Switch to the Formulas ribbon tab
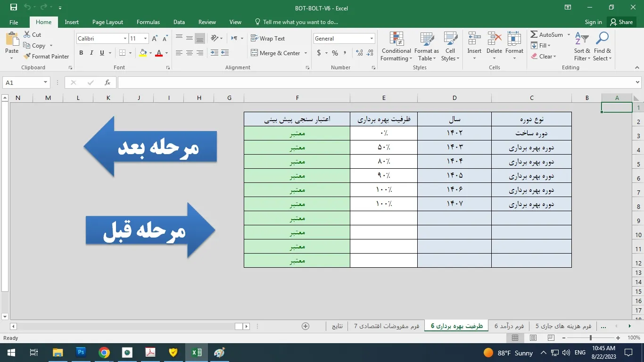 pos(148,22)
